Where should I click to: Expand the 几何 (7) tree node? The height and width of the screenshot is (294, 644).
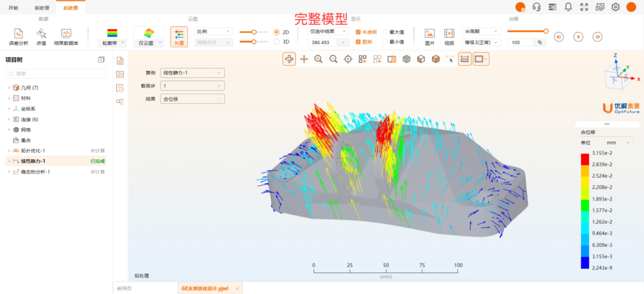(x=9, y=88)
